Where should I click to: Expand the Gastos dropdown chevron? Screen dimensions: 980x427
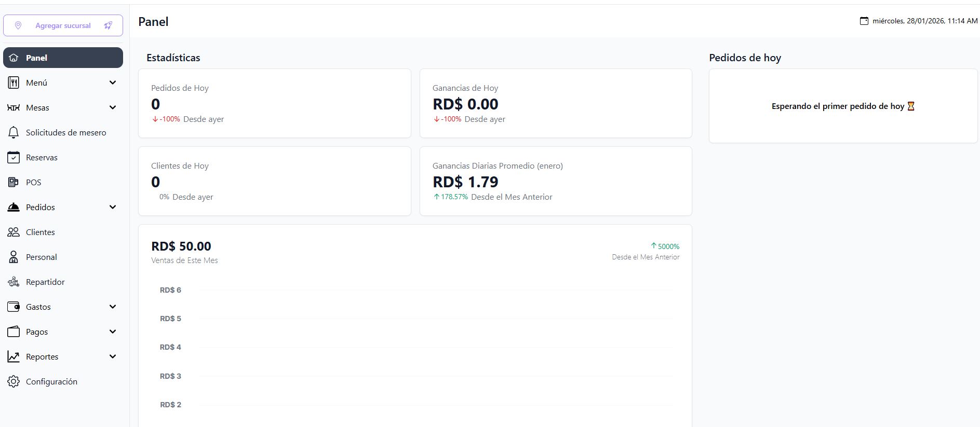tap(113, 307)
